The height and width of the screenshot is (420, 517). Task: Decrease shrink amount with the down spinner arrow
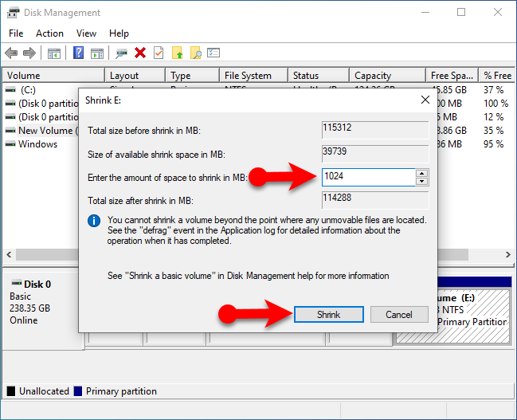[422, 181]
